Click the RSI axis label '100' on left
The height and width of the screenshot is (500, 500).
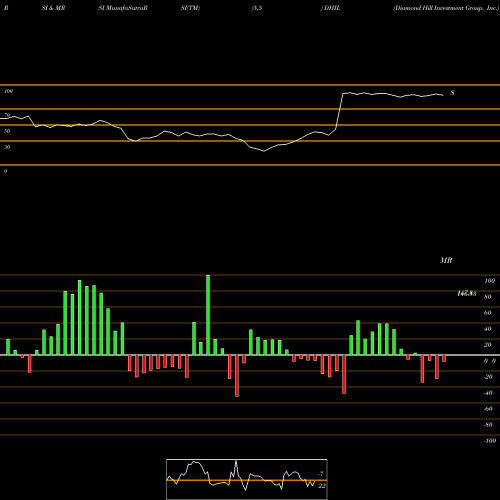[8, 91]
